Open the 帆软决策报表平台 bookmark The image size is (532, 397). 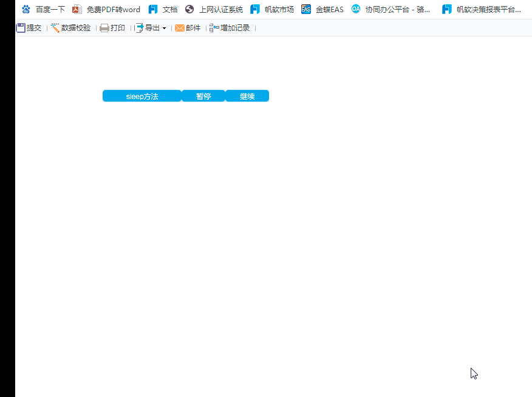click(482, 10)
